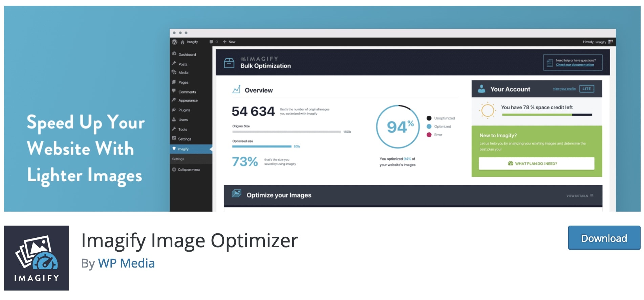
Task: Open the Settings submenu under Imagify
Action: [x=178, y=159]
